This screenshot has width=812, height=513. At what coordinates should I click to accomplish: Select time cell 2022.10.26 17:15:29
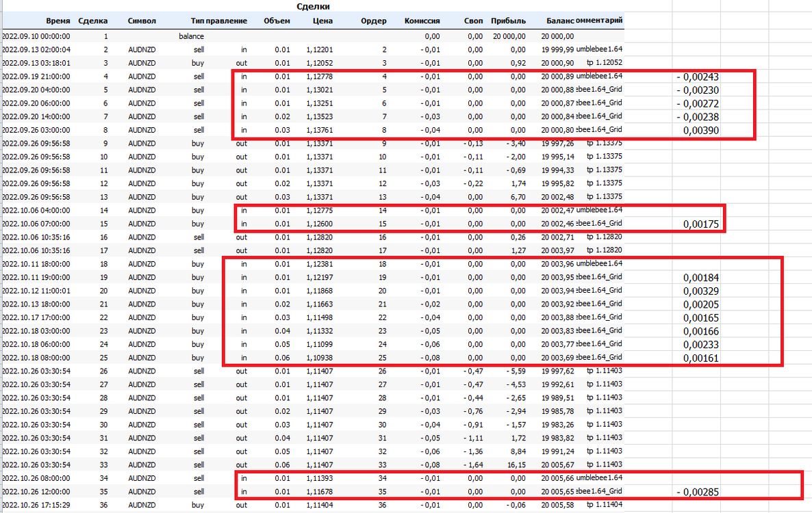36,505
